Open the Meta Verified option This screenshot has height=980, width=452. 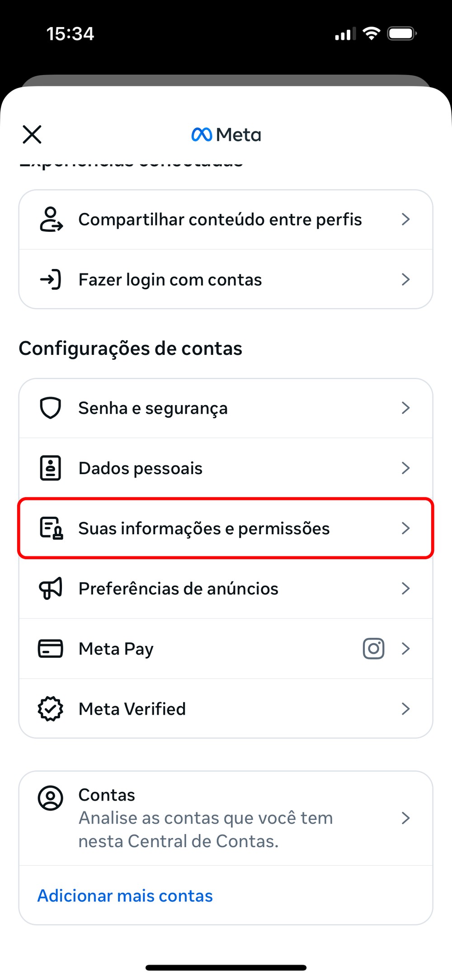[132, 709]
